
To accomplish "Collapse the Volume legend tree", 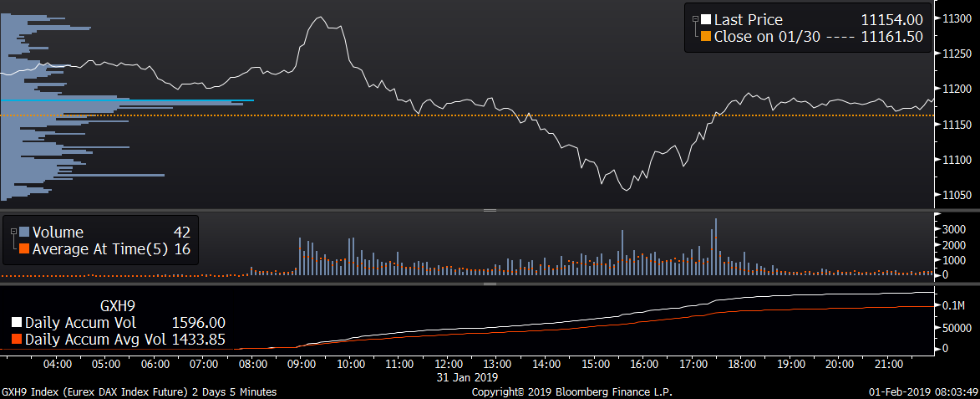I will [x=13, y=232].
